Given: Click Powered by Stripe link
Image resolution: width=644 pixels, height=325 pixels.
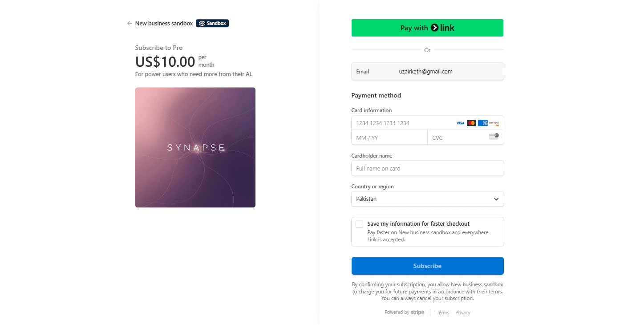Looking at the screenshot, I should [x=404, y=313].
